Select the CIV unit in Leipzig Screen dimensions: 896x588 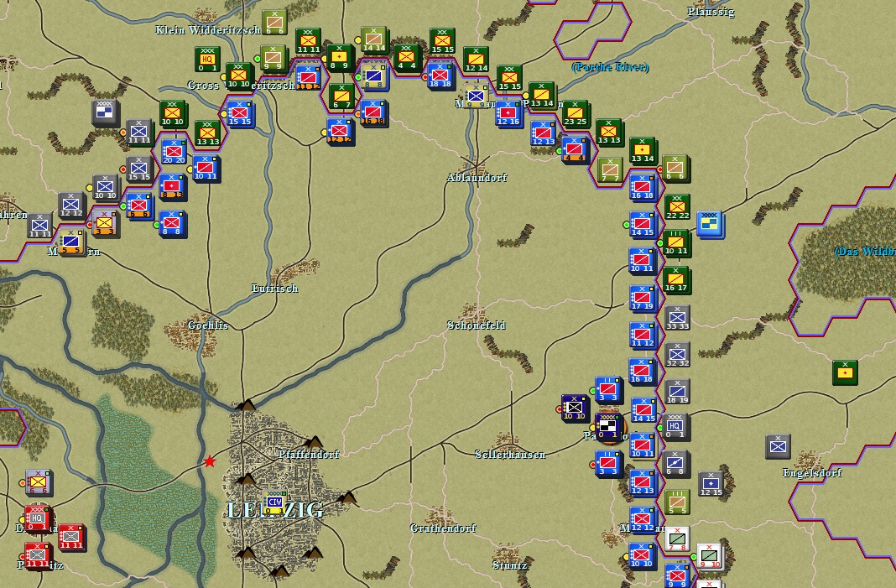pos(275,502)
